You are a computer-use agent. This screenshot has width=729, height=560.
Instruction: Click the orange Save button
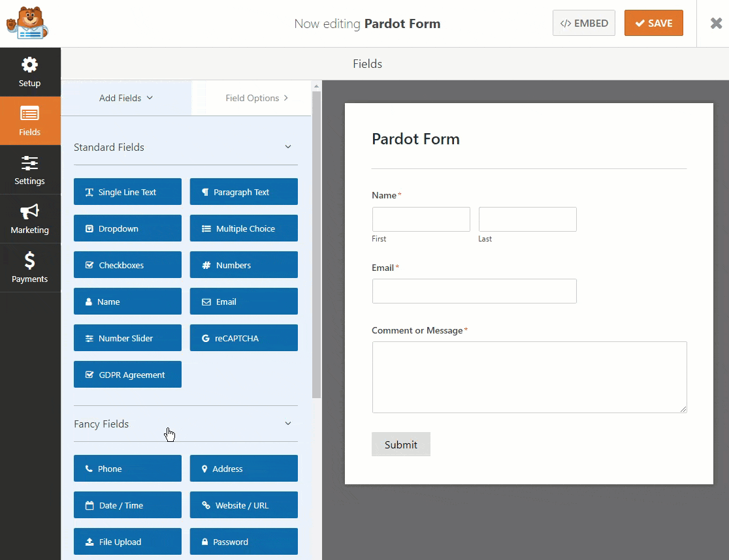(653, 23)
